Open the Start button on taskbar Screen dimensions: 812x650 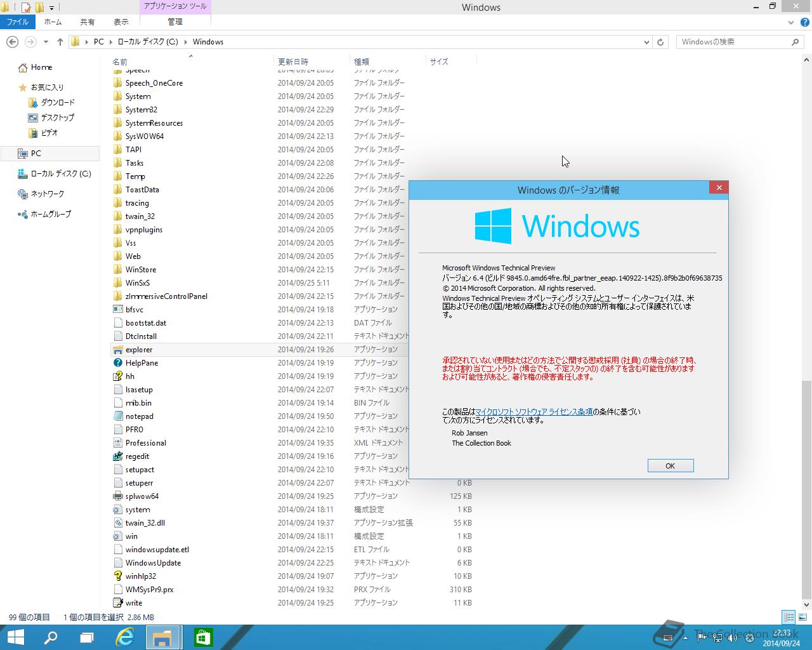[15, 637]
